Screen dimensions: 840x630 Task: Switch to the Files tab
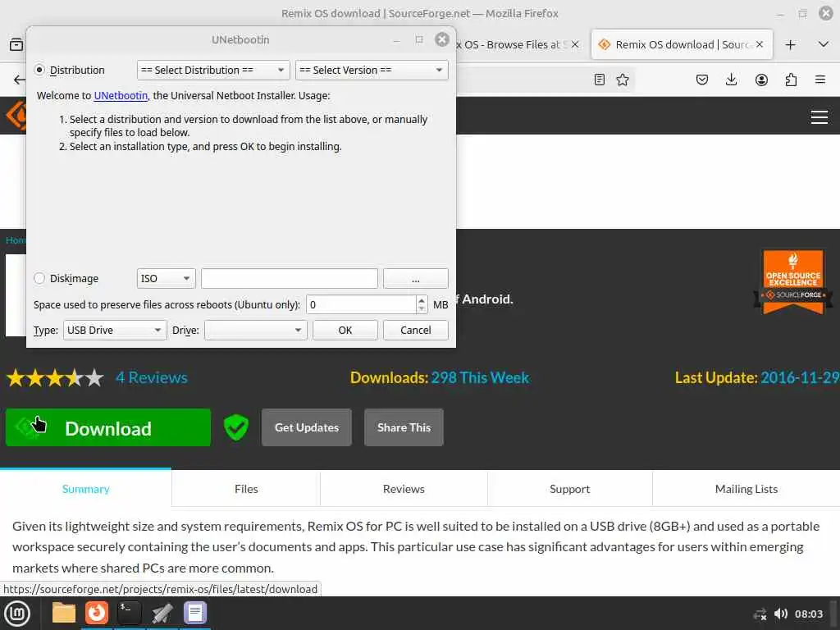tap(246, 489)
